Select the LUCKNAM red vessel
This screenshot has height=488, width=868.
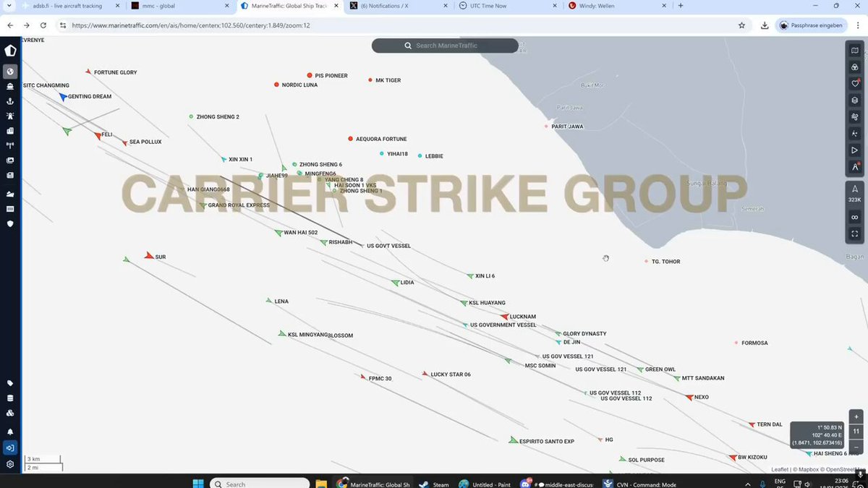504,317
